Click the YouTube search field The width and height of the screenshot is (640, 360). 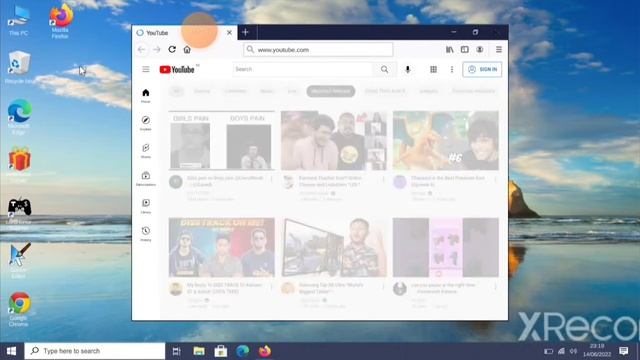303,69
